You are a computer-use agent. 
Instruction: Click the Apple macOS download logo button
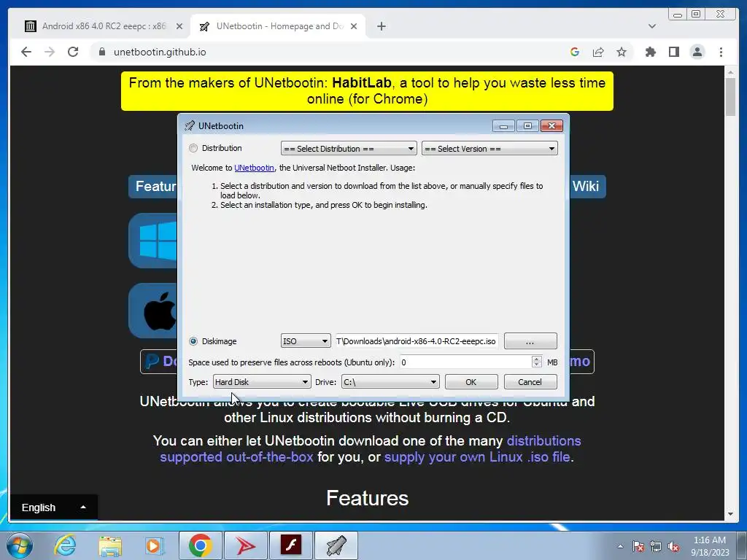point(153,311)
